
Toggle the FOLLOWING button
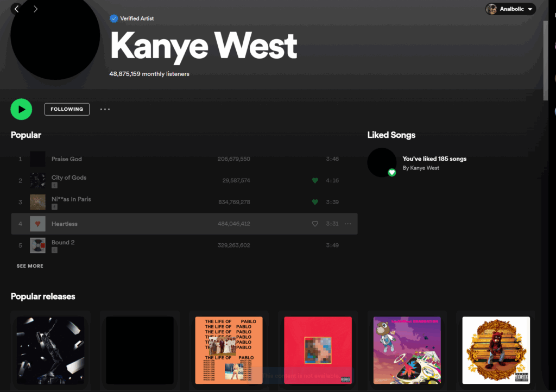pos(67,109)
